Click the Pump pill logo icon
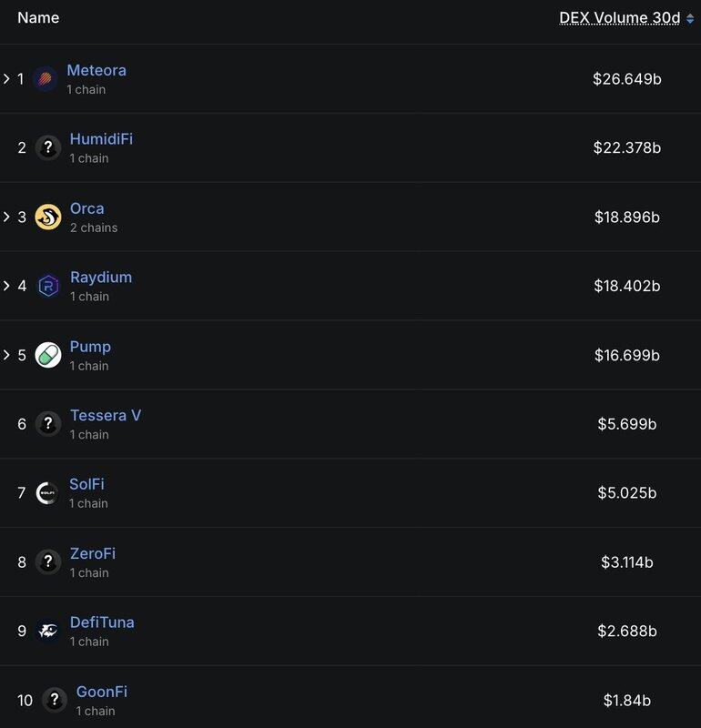 pyautogui.click(x=48, y=355)
